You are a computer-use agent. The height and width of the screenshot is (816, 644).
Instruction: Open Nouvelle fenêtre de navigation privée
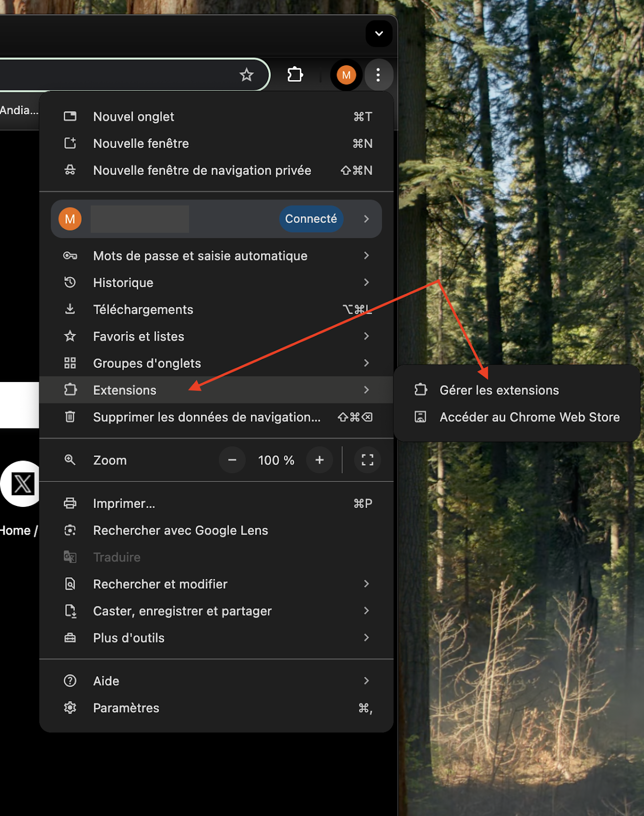tap(217, 170)
